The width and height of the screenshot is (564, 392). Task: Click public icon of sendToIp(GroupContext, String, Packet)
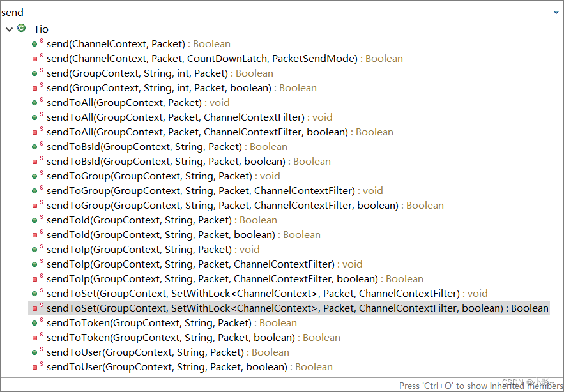pyautogui.click(x=34, y=250)
